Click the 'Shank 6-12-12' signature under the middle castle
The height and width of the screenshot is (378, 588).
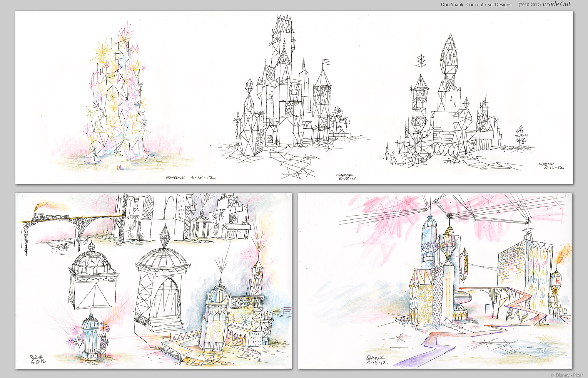pyautogui.click(x=347, y=177)
